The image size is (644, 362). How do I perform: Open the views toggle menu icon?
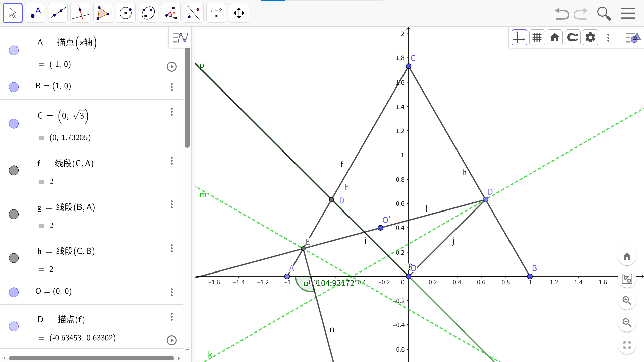click(633, 38)
